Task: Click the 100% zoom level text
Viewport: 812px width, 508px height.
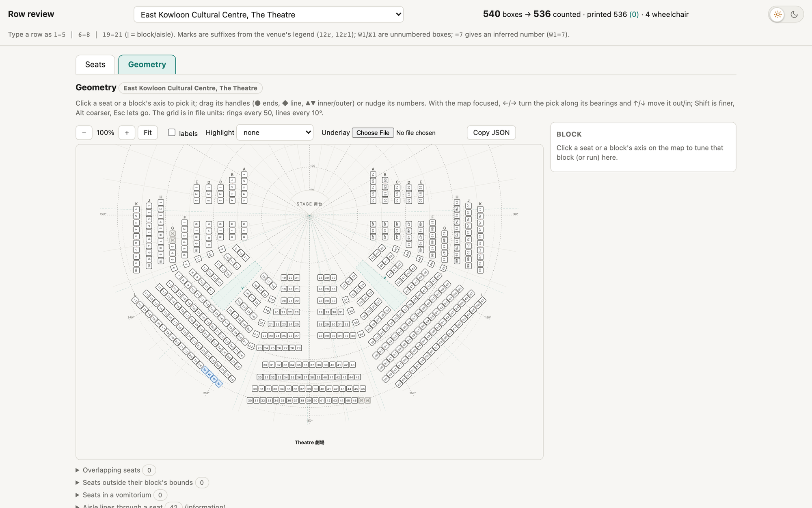Action: click(105, 132)
